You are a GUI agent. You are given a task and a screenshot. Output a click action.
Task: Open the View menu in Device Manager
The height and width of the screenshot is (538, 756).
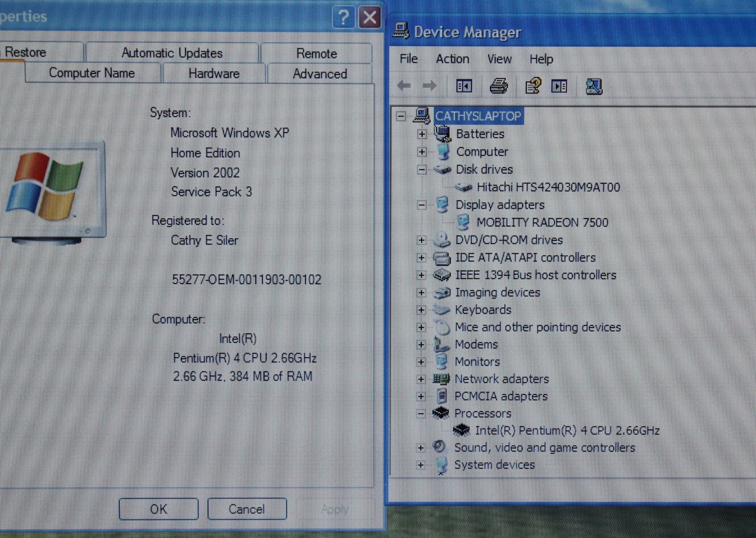point(499,59)
